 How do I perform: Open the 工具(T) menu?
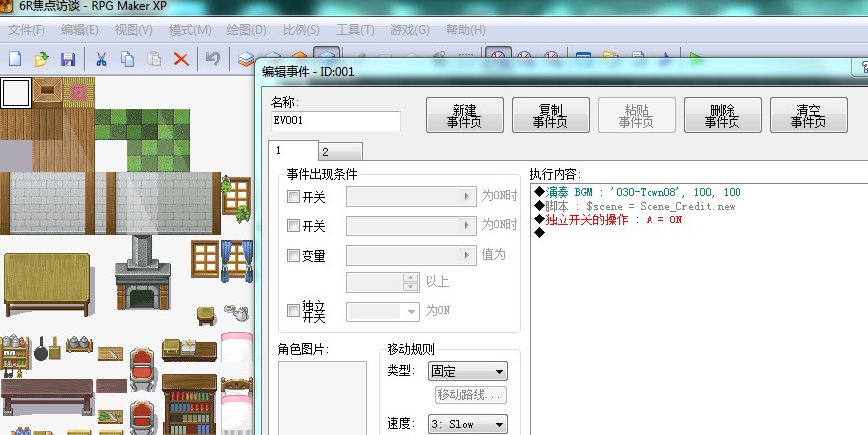click(x=355, y=30)
